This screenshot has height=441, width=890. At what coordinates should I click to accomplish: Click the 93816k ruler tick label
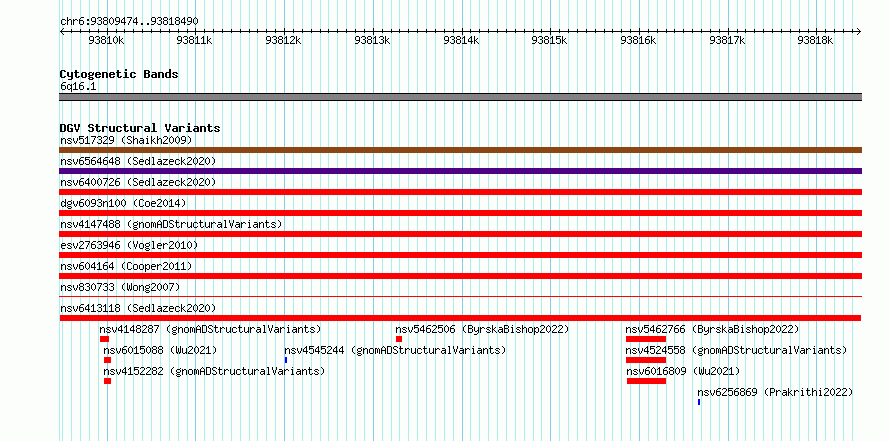click(x=639, y=40)
